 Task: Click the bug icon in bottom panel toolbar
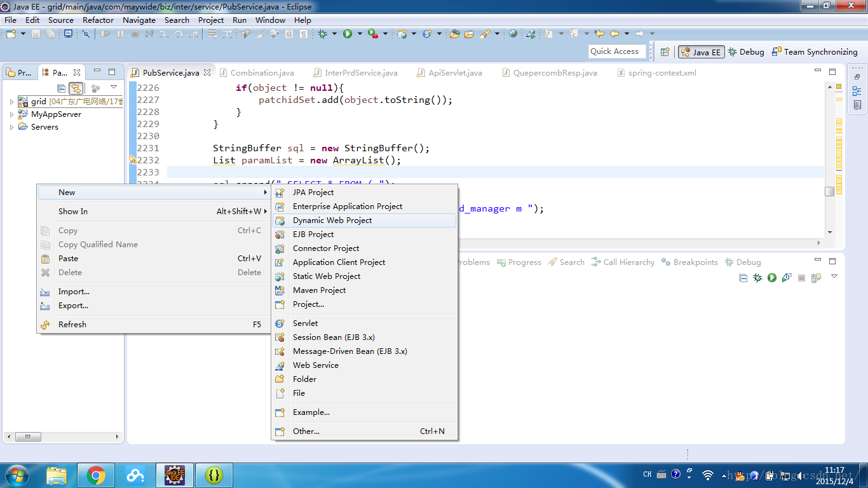(757, 278)
